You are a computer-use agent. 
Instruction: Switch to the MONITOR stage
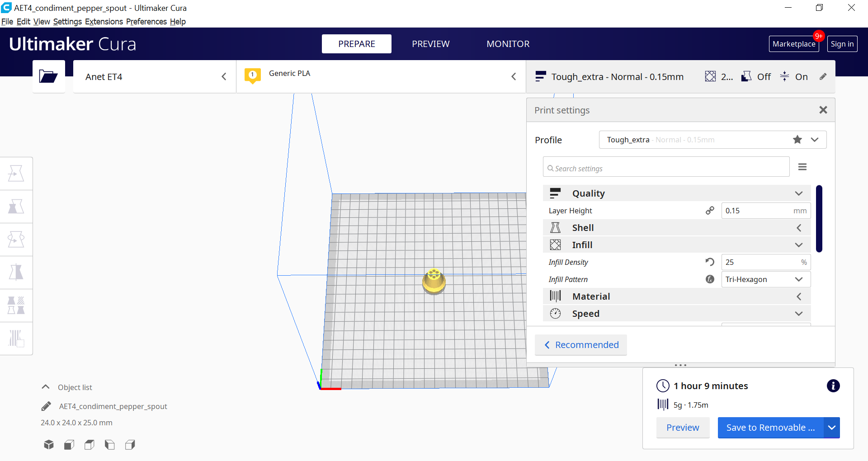[x=508, y=44]
